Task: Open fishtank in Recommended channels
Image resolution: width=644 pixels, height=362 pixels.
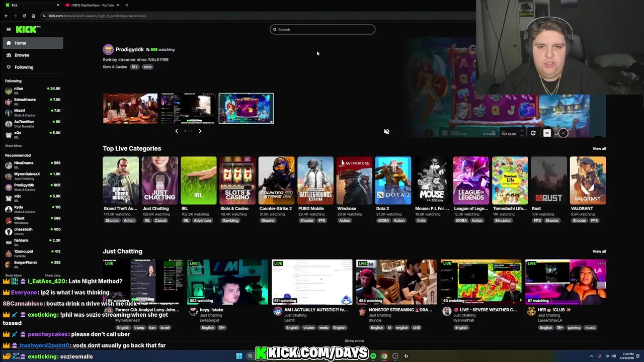Action: (33, 242)
